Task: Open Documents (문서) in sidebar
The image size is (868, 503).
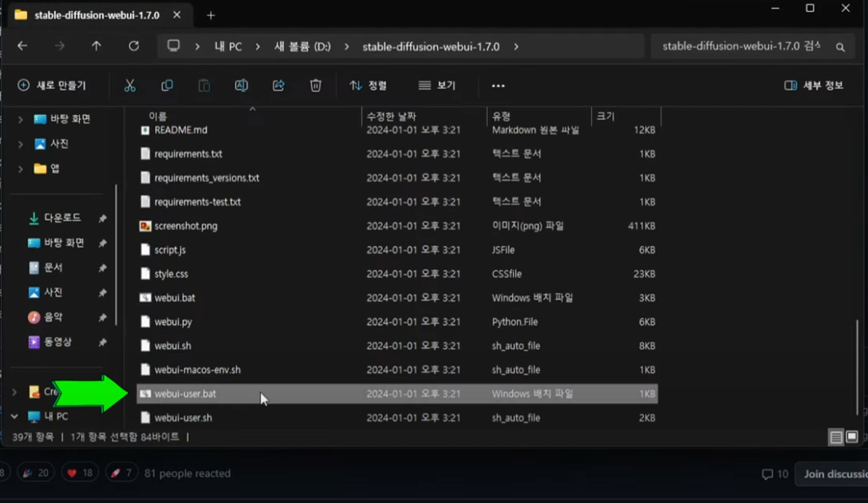Action: click(x=45, y=267)
